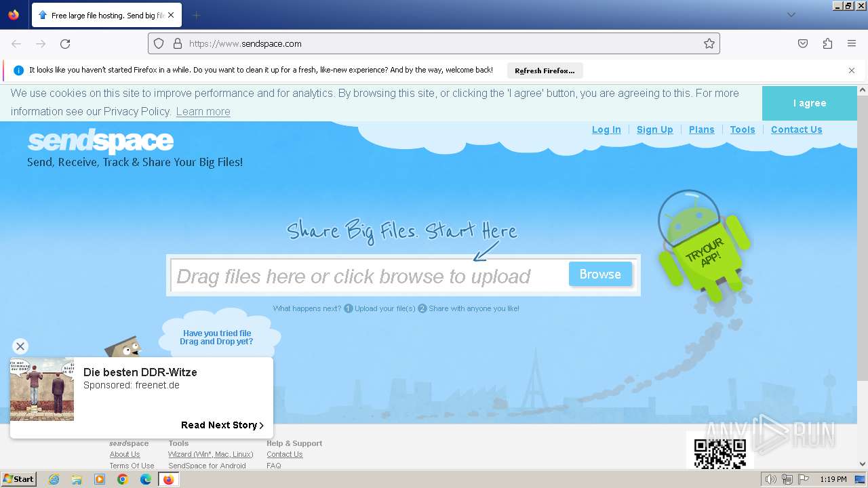Go to the Plans page
The height and width of the screenshot is (488, 868).
pyautogui.click(x=702, y=129)
